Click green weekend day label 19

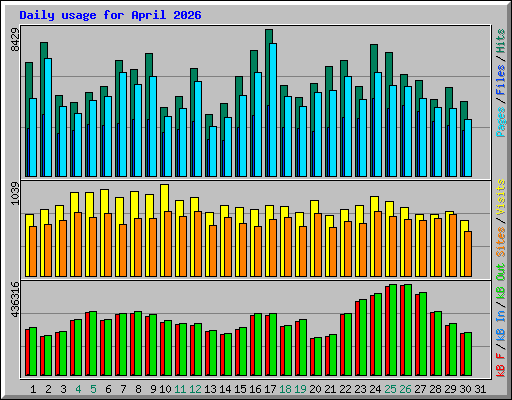coord(300,389)
